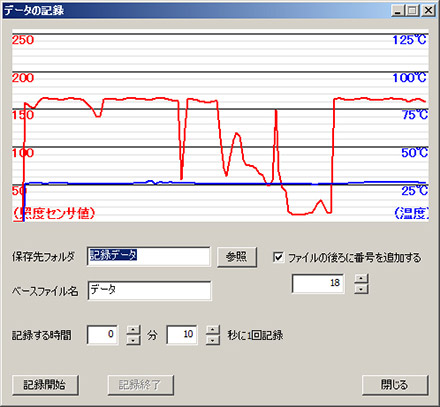Minimize the データの記録 window
This screenshot has height=407, width=440.
click(397, 10)
